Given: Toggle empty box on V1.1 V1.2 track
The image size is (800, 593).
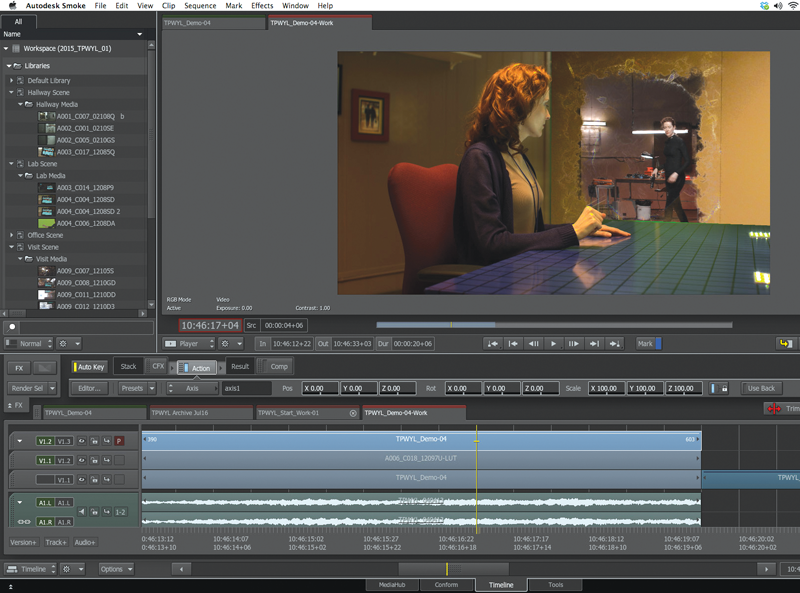Looking at the screenshot, I should [x=119, y=460].
